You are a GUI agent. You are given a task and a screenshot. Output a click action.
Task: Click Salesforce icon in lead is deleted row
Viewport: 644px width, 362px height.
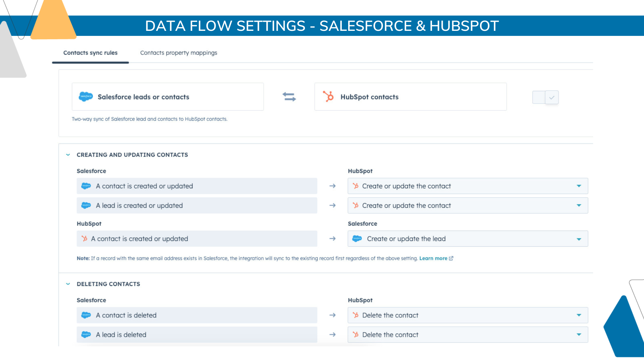[x=86, y=335]
